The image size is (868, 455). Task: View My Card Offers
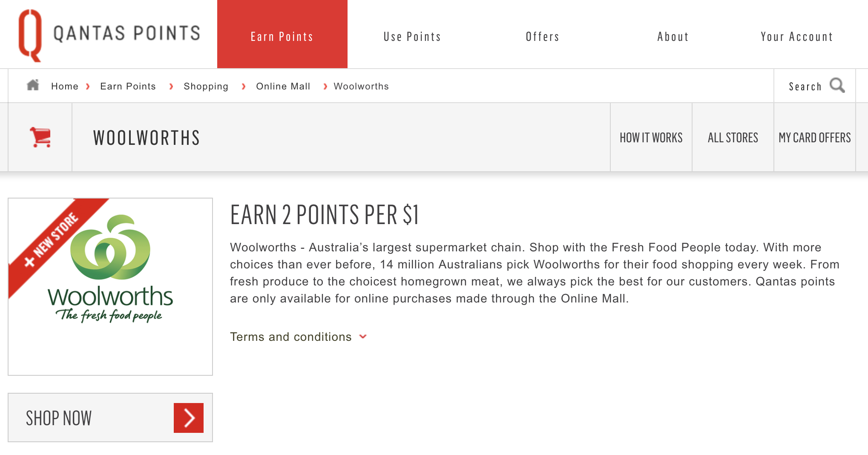click(x=815, y=137)
